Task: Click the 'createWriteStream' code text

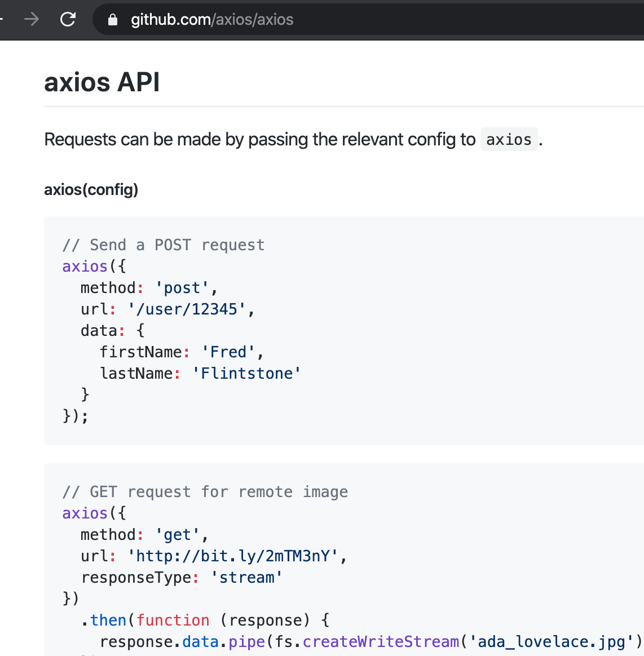Action: pos(381,641)
